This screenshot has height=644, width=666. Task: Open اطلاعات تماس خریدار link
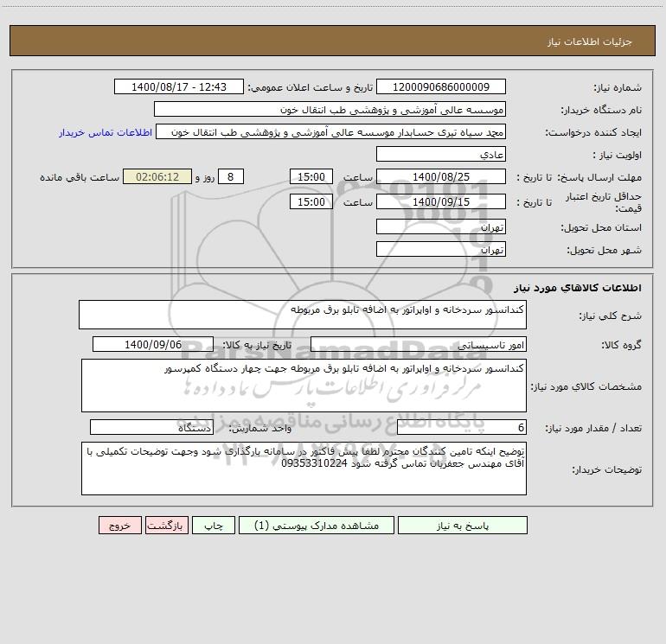point(106,132)
